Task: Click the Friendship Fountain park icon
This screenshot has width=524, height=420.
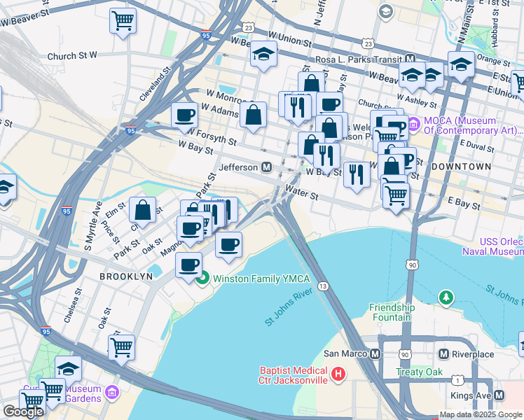Action: click(x=446, y=297)
